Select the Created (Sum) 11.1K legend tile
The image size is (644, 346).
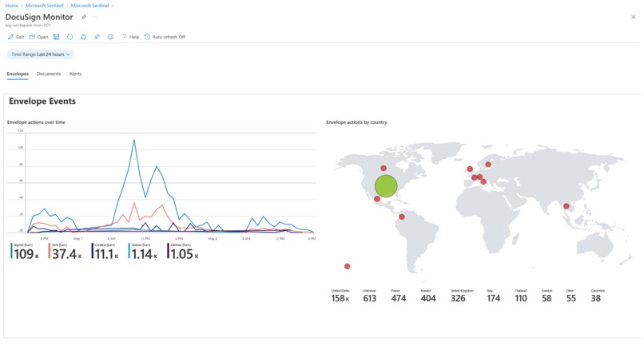click(105, 252)
